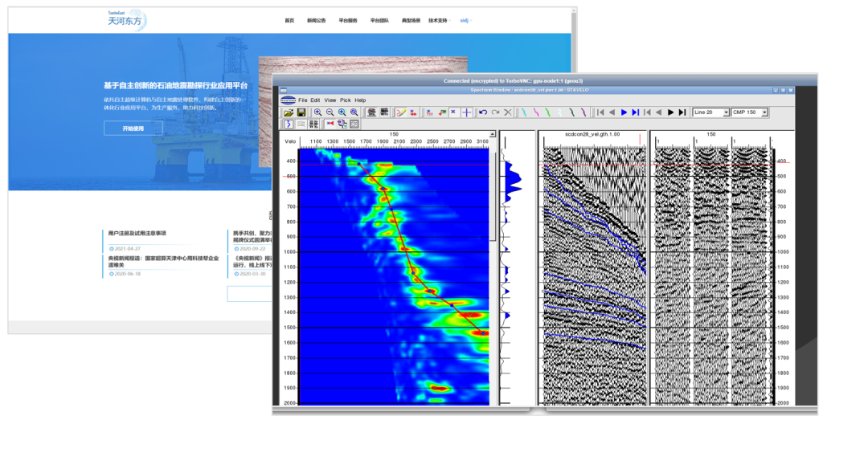Click the zoom out magnifier icon
Viewport: 868px width, 469px height.
(x=330, y=112)
